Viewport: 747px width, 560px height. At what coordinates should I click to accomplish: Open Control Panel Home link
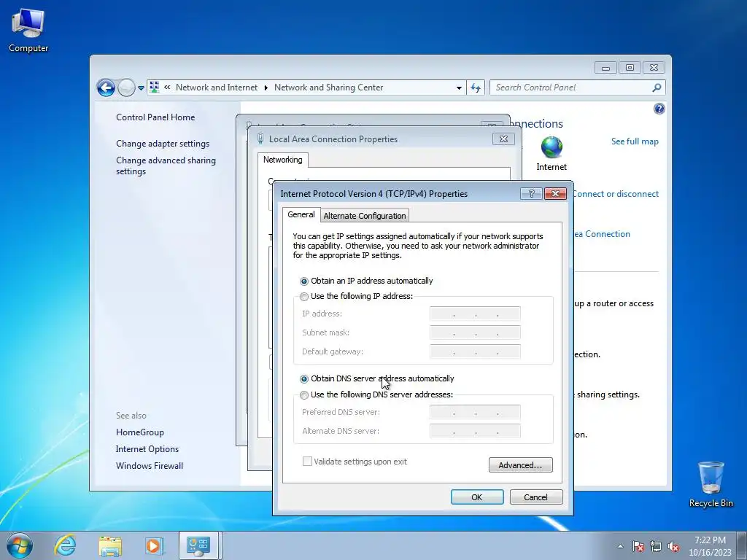point(155,117)
